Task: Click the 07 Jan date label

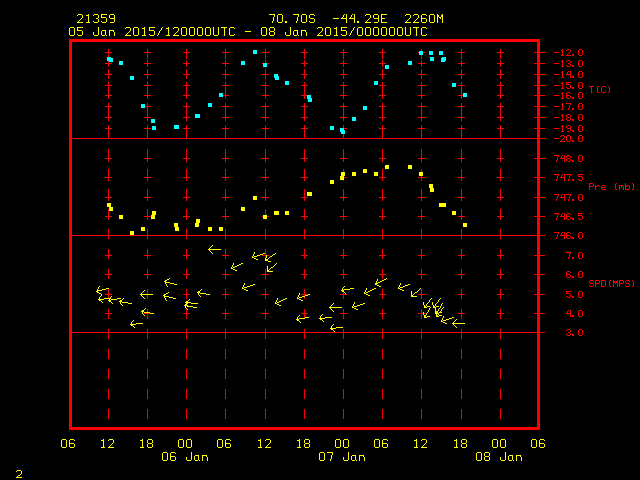Action: click(x=341, y=457)
